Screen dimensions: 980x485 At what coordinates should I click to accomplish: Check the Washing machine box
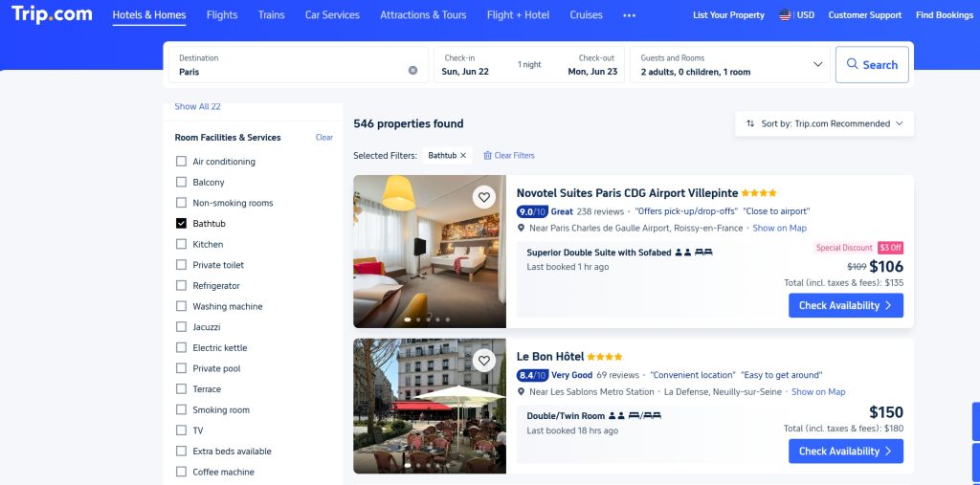coord(181,306)
